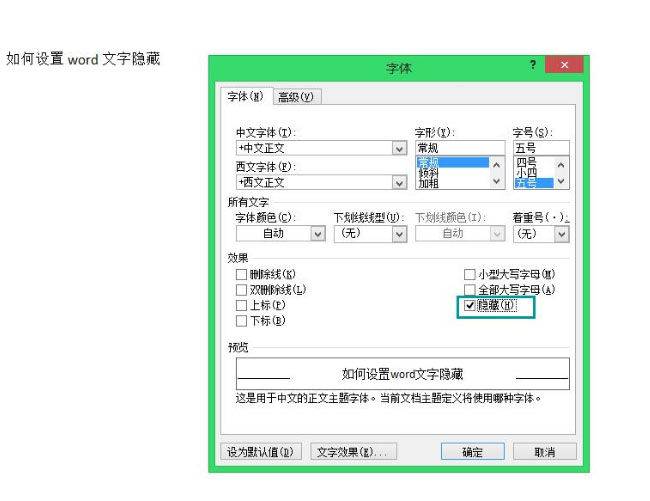Enable the 双删除线(L) checkbox
Image resolution: width=650 pixels, height=501 pixels.
click(x=241, y=290)
